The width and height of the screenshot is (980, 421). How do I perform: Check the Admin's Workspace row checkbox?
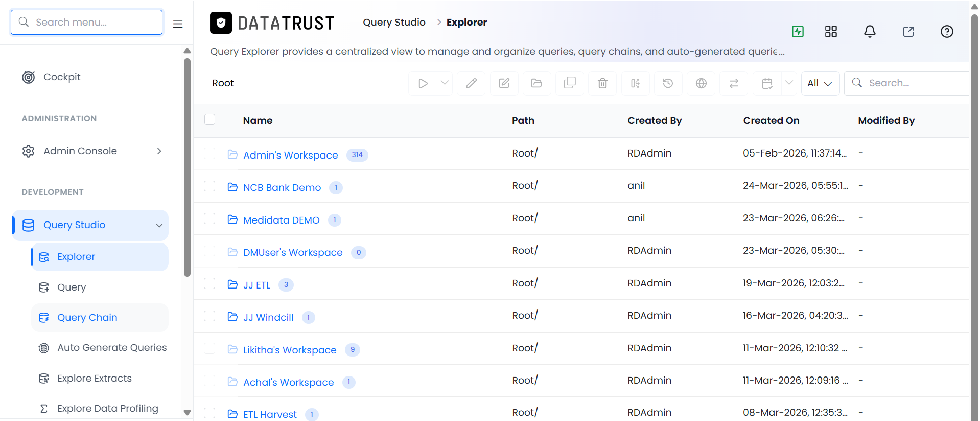209,153
